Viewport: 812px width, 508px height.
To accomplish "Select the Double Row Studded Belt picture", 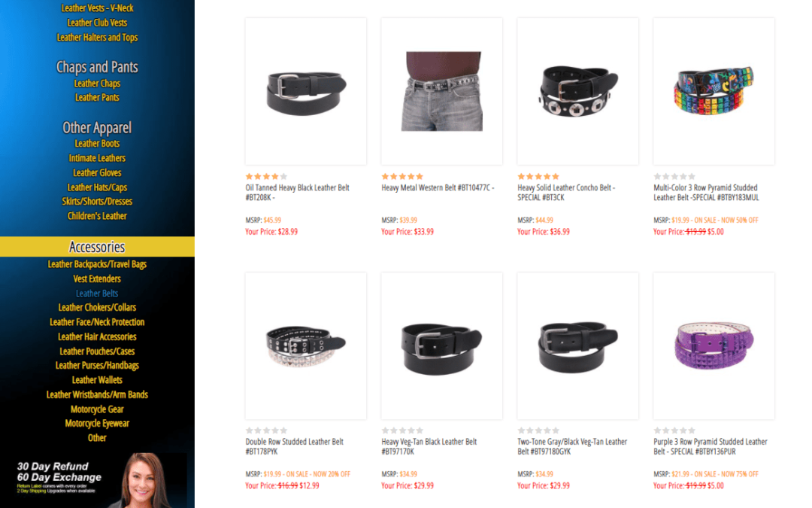I will [305, 345].
